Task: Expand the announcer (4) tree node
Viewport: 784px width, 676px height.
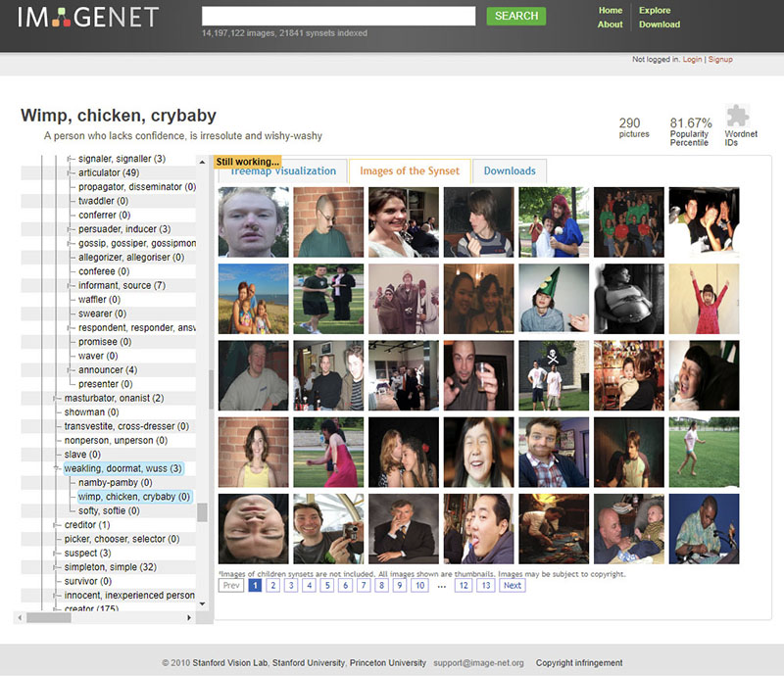Action: [70, 370]
